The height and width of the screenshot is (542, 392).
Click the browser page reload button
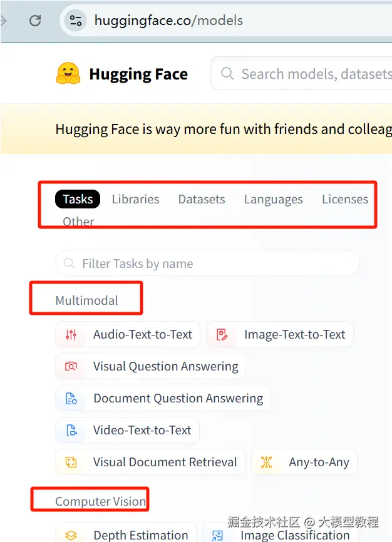point(35,20)
